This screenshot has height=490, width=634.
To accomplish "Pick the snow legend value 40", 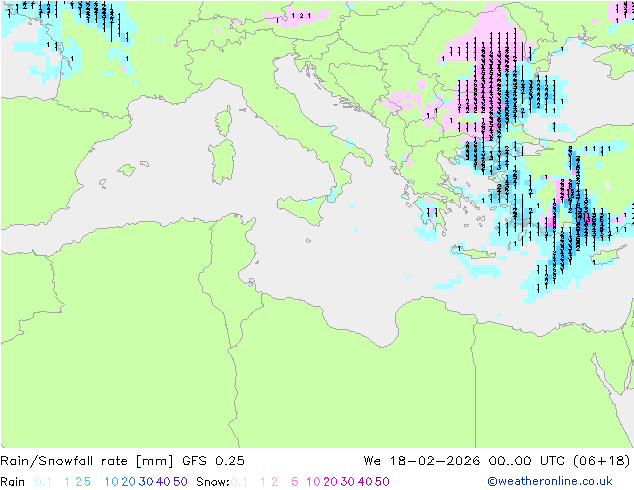I will coord(365,482).
